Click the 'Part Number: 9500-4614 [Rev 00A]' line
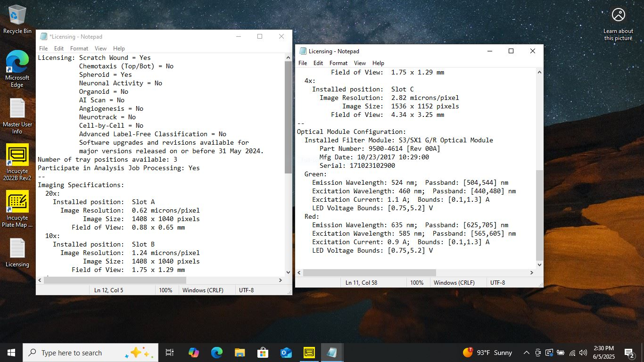 [380, 149]
